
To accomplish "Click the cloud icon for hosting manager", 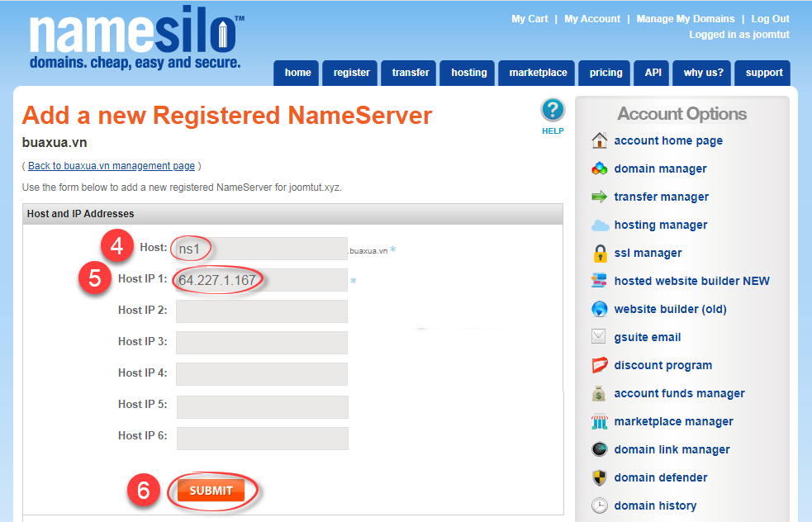I will tap(600, 225).
